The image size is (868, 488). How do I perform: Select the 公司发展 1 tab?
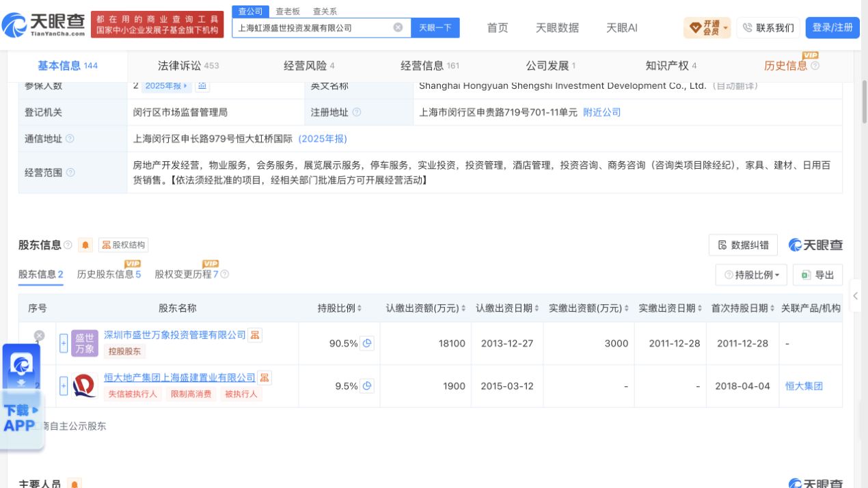[x=551, y=66]
